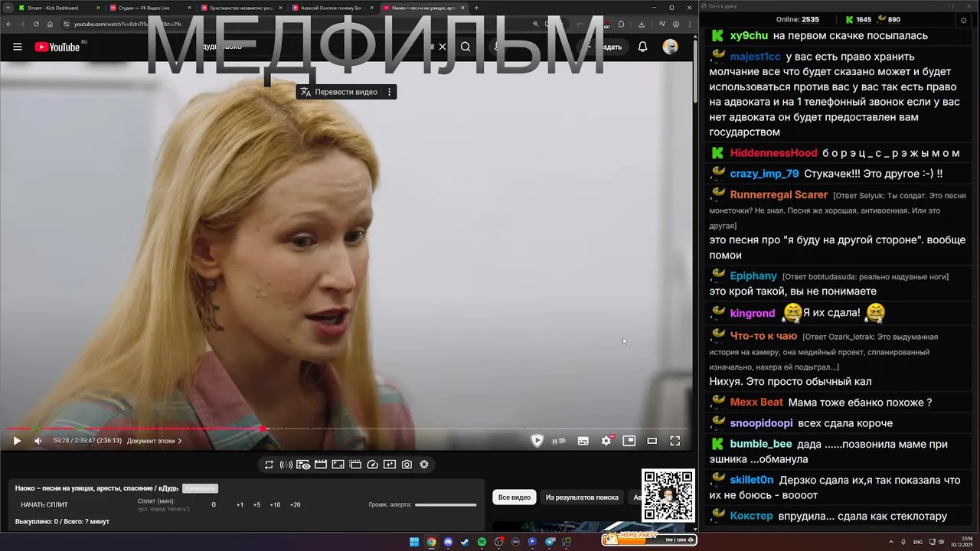Click username bumble_bee in chat
980x551 pixels.
point(760,444)
